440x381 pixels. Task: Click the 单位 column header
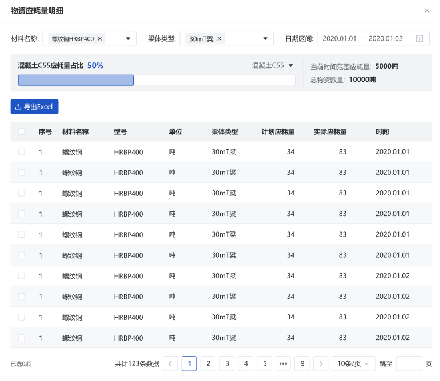coord(175,132)
